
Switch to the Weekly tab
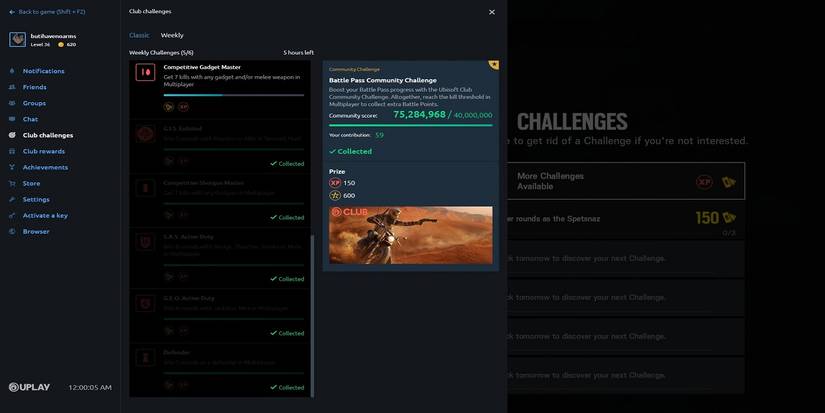(x=172, y=35)
